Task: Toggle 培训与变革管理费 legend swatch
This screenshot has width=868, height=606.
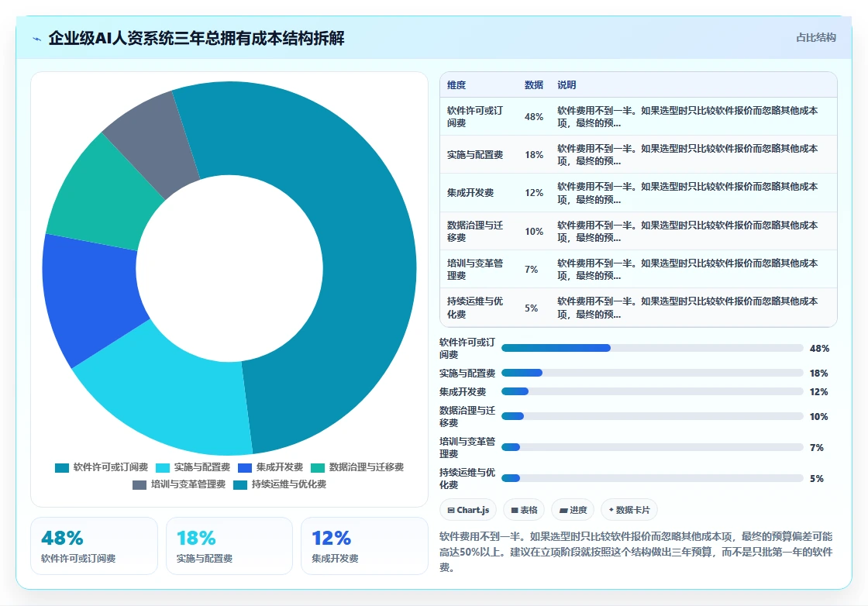Action: tap(139, 485)
